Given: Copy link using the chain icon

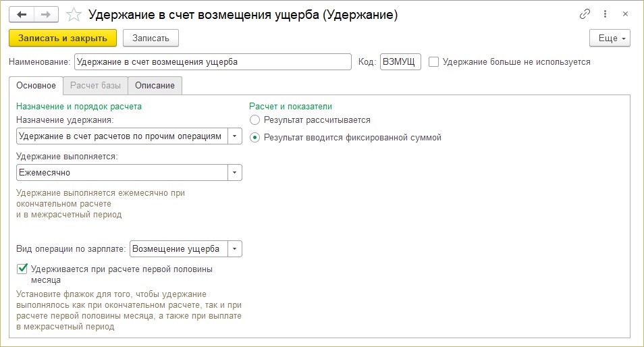Looking at the screenshot, I should pos(585,14).
